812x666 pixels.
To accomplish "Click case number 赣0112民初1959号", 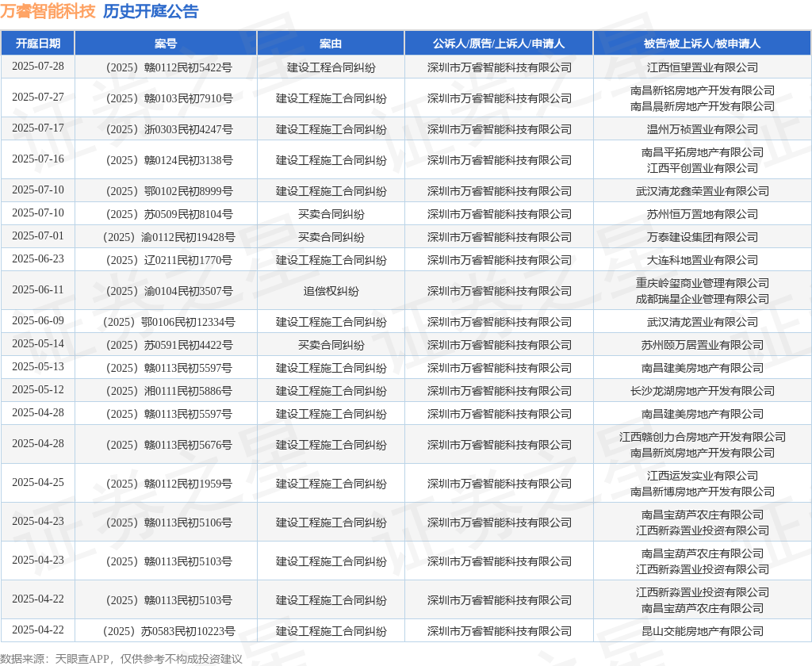I will click(169, 484).
